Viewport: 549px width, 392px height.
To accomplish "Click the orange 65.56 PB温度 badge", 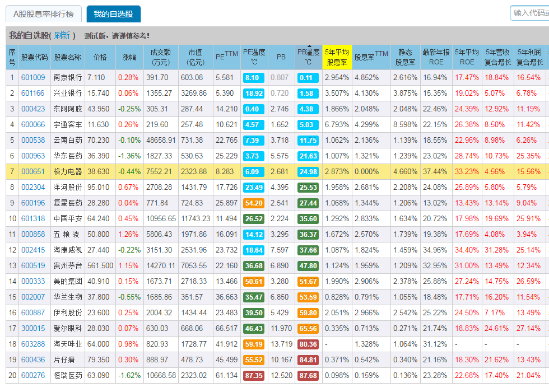I will tap(308, 328).
